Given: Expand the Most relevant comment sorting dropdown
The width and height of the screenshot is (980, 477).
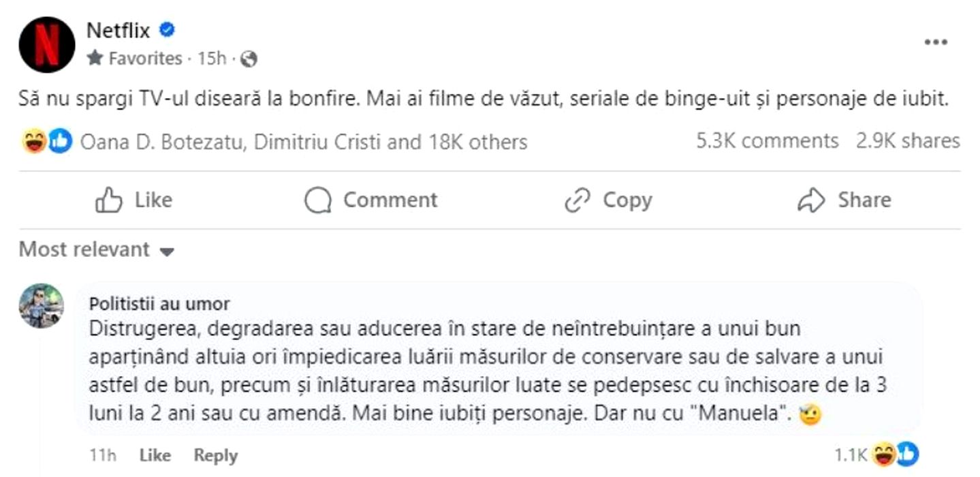Looking at the screenshot, I should pos(97,250).
